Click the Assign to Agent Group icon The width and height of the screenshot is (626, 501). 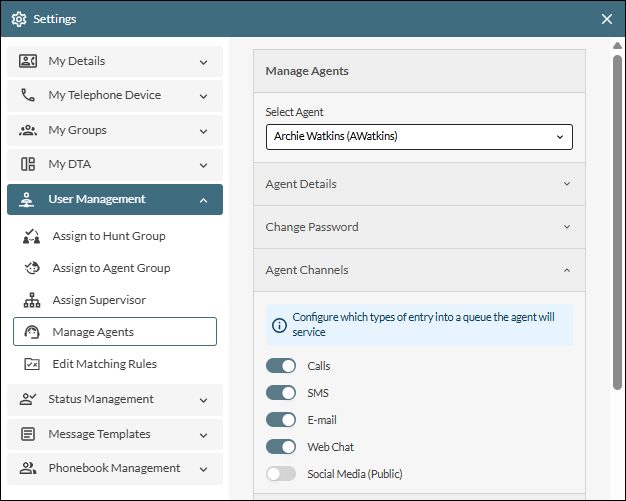click(x=32, y=268)
